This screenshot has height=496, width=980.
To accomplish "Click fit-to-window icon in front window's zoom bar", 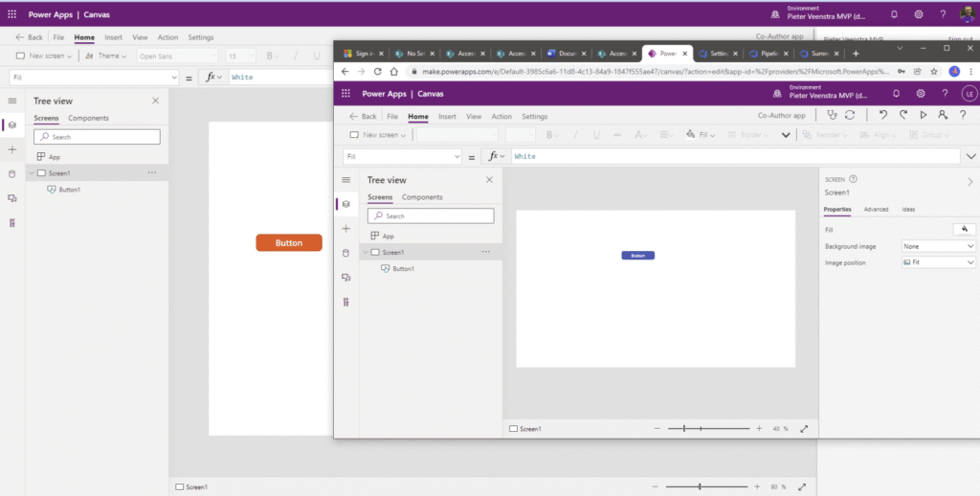I will pos(804,428).
